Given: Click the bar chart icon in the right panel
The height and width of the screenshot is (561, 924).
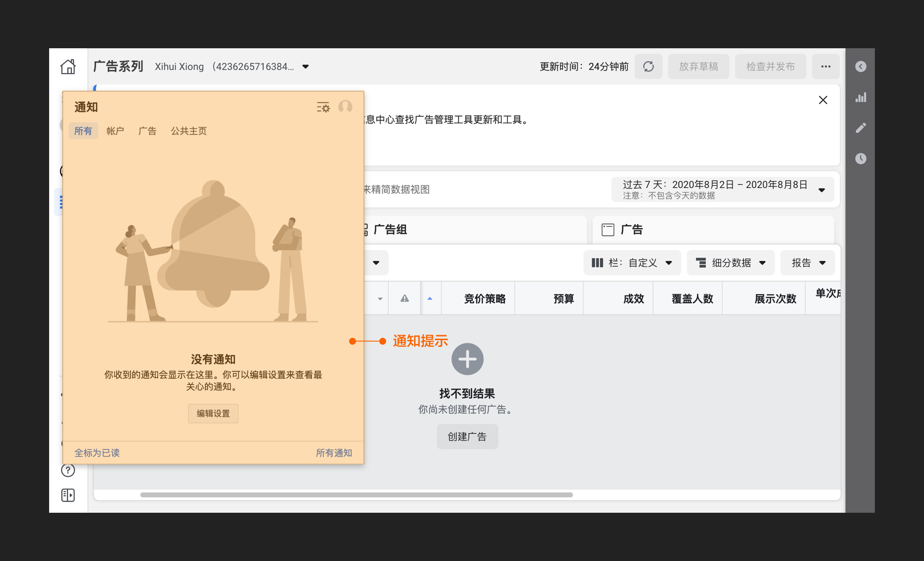Looking at the screenshot, I should pos(861,98).
